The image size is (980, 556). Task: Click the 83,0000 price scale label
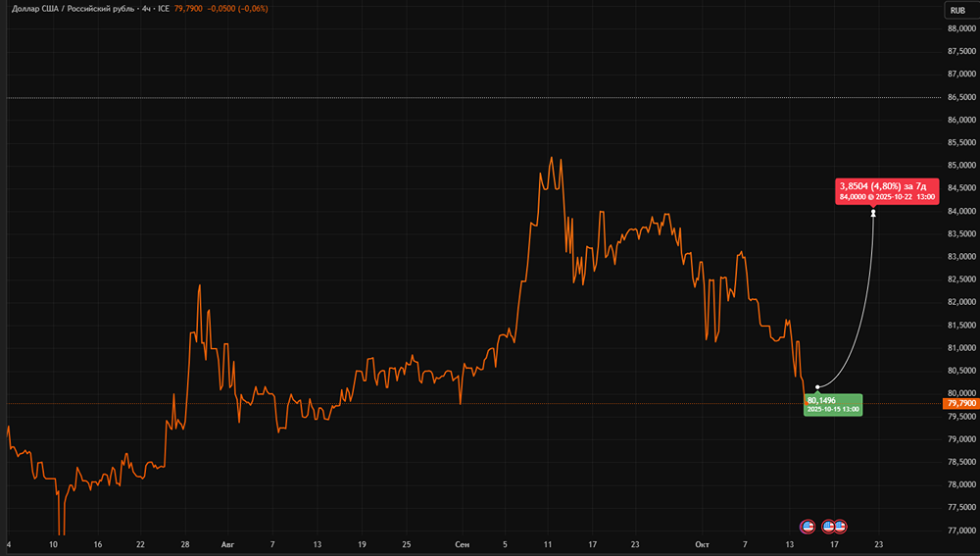[961, 256]
